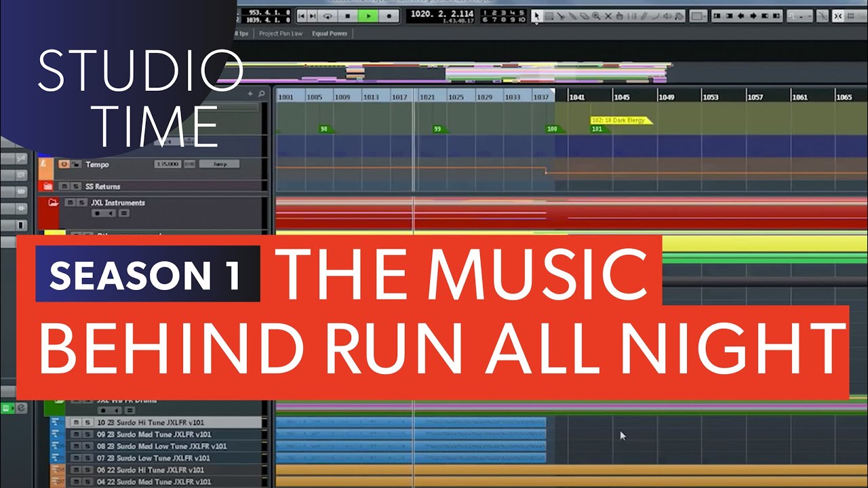Select the Zoom magnifier tool
This screenshot has height=488, width=868.
(597, 15)
